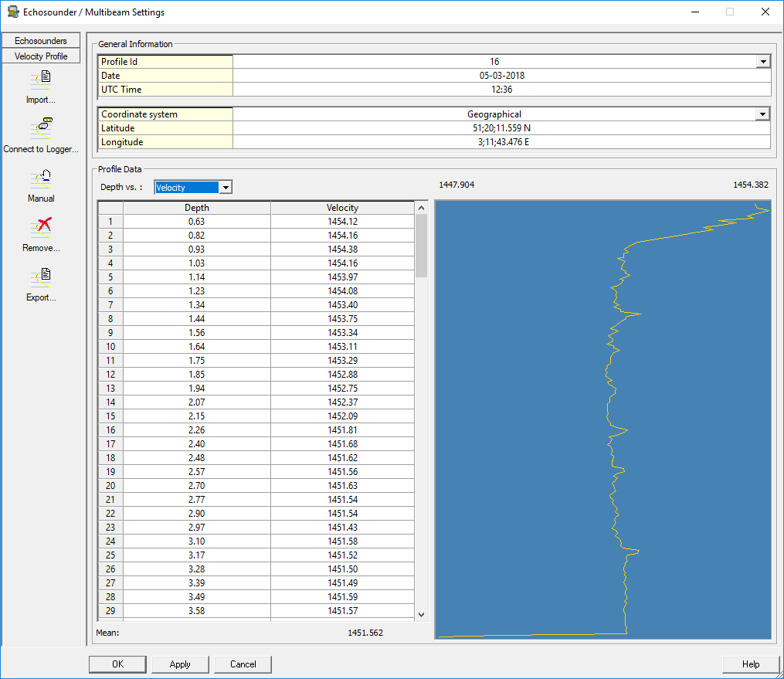Open Help for this dialog
The image size is (784, 679).
tap(750, 664)
